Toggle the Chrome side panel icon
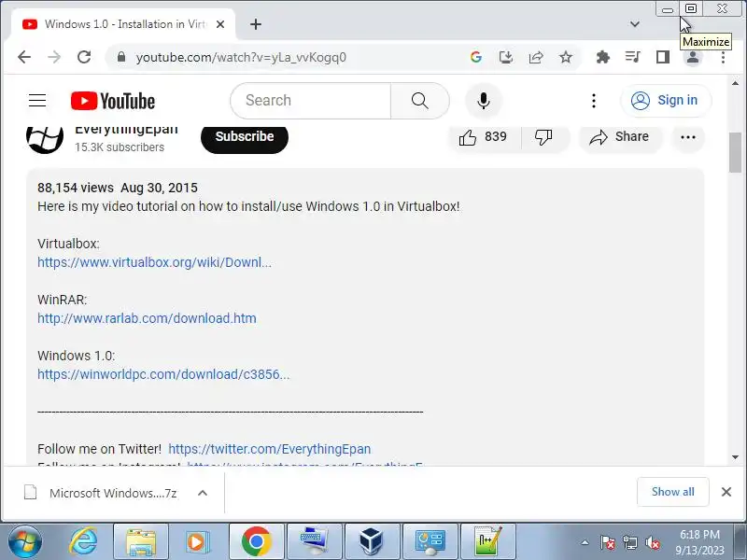 (x=663, y=58)
